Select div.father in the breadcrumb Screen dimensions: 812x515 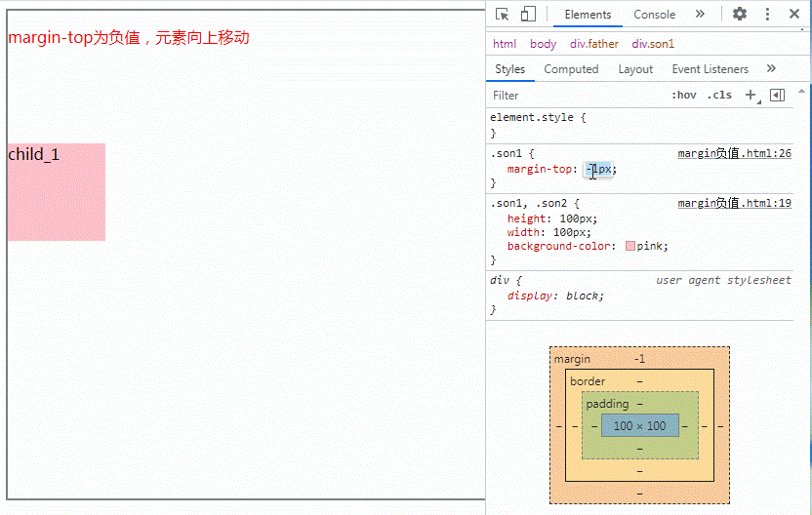(x=594, y=44)
